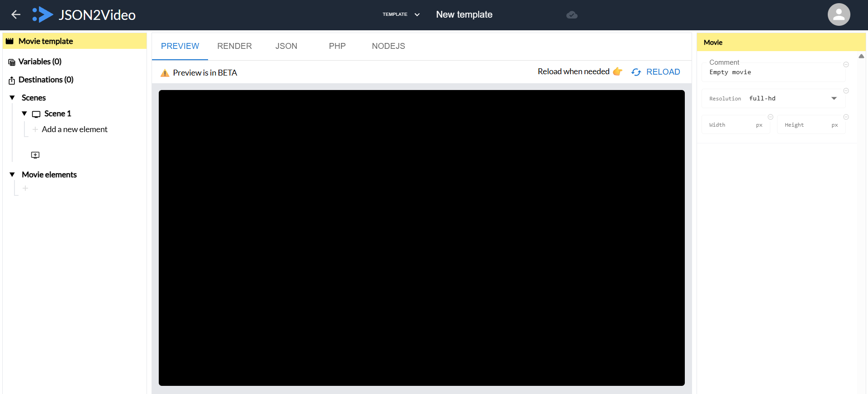The width and height of the screenshot is (868, 394).
Task: Click the Variables table icon
Action: point(12,62)
